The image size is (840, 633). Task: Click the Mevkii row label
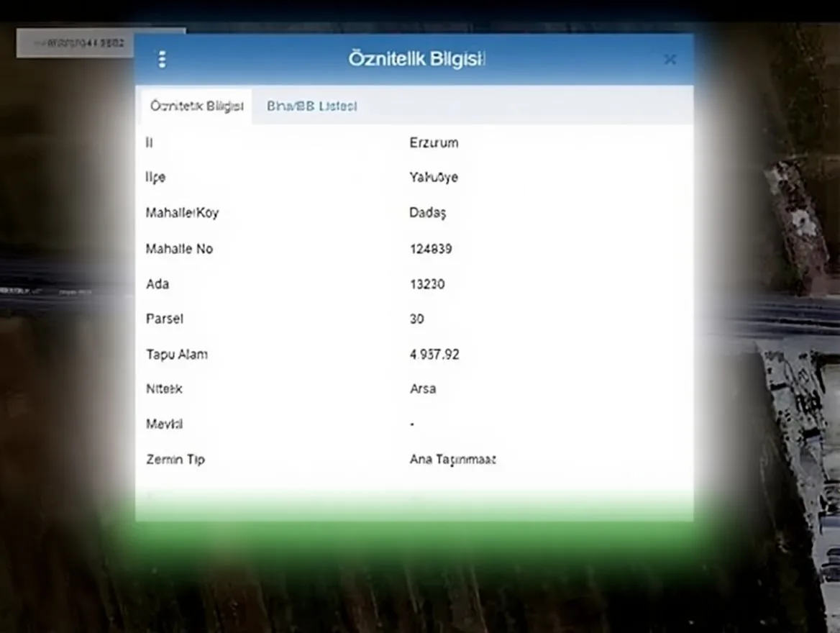tap(165, 424)
